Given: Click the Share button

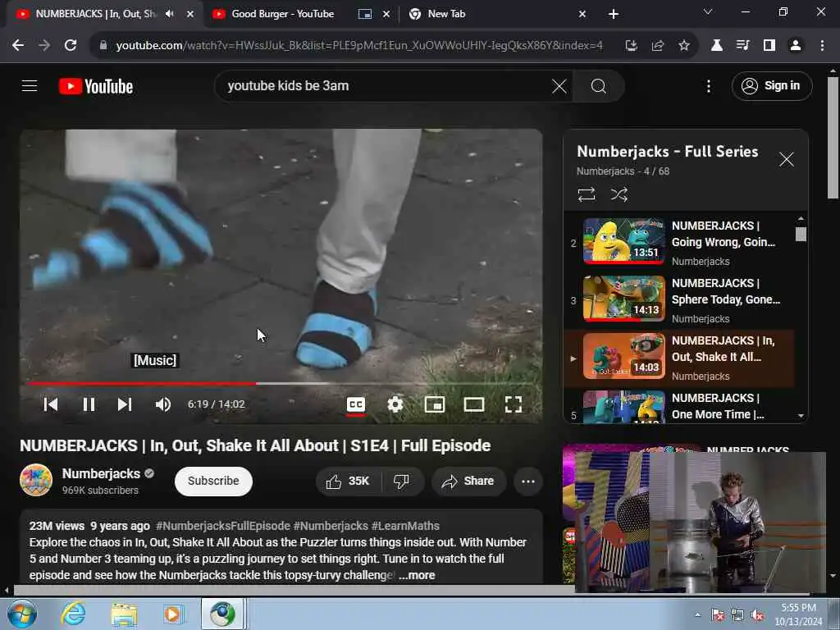Looking at the screenshot, I should pyautogui.click(x=468, y=481).
